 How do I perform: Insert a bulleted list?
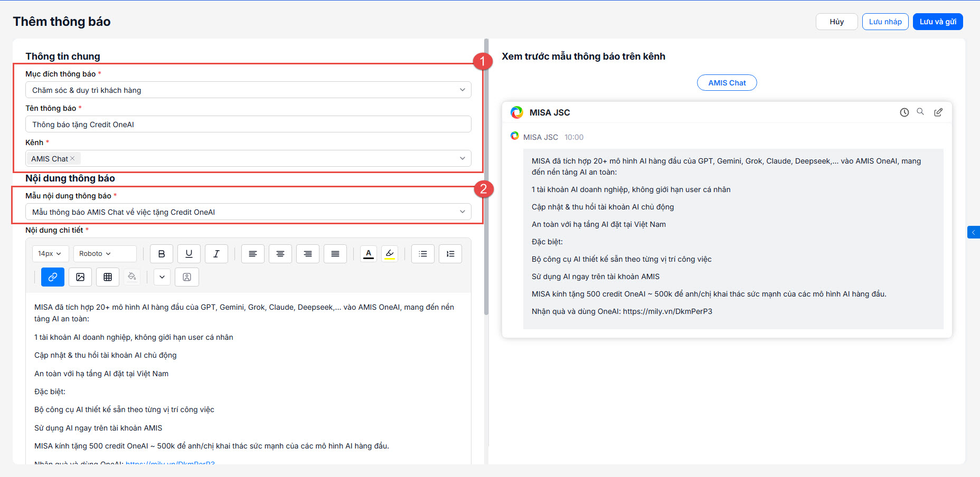423,254
